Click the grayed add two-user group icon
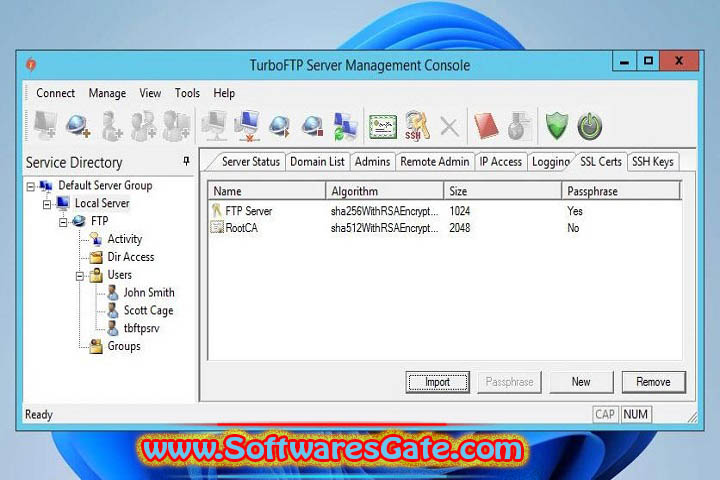 coord(143,125)
